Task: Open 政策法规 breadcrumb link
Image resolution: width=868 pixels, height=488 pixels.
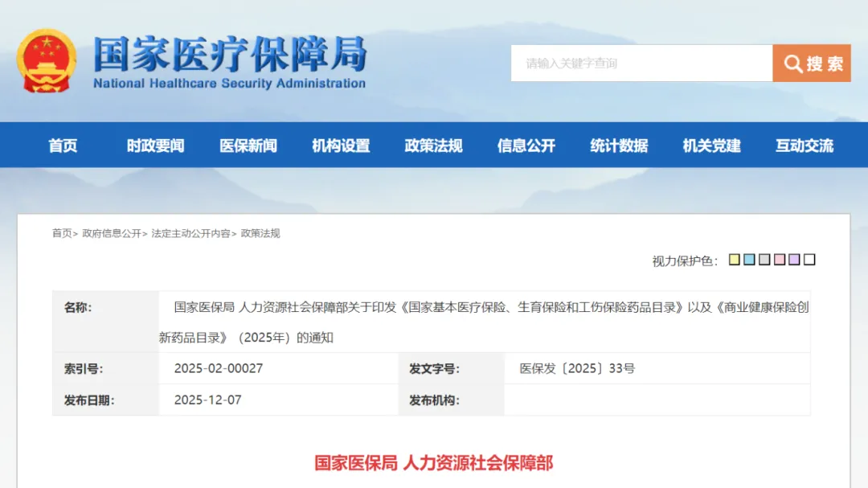Action: pos(260,233)
